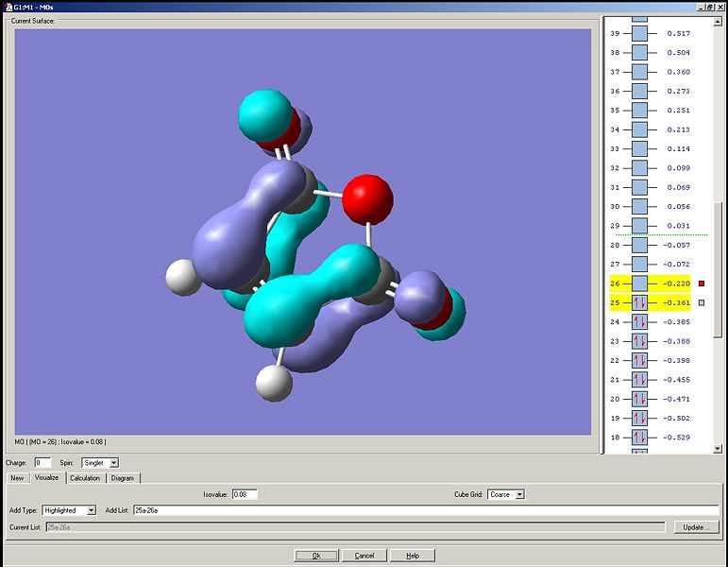This screenshot has height=567, width=728.
Task: Click the Isovalue input field
Action: 245,494
